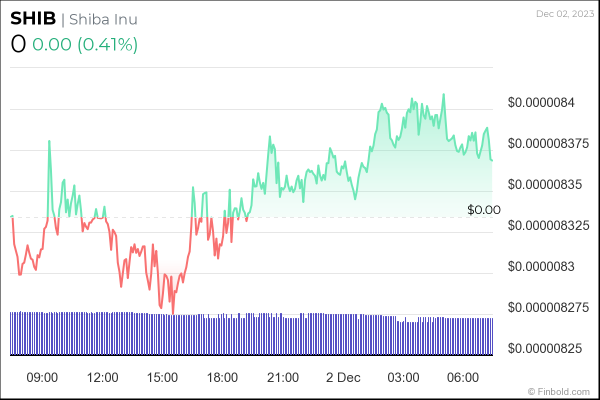
Task: Click the 15:00 time axis marker
Action: click(162, 377)
